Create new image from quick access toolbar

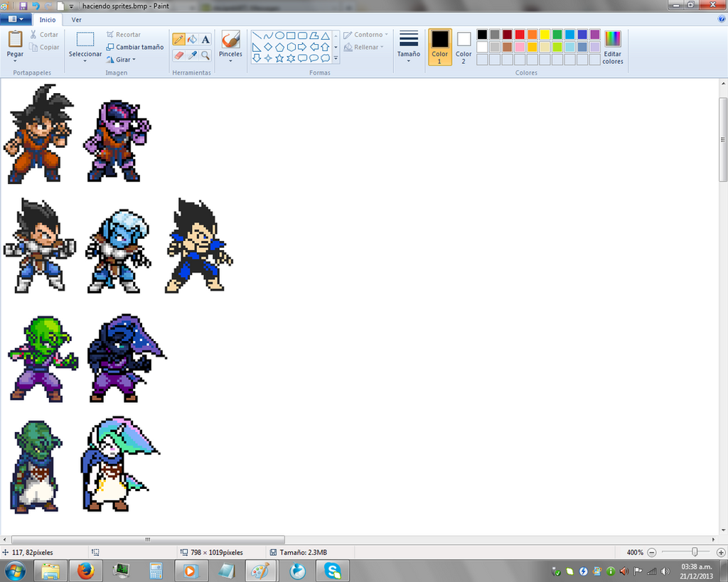pos(60,6)
